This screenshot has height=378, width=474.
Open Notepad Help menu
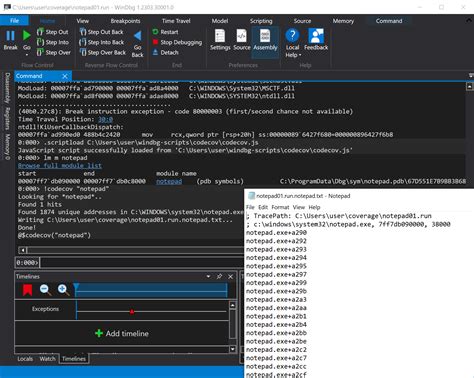pyautogui.click(x=314, y=207)
